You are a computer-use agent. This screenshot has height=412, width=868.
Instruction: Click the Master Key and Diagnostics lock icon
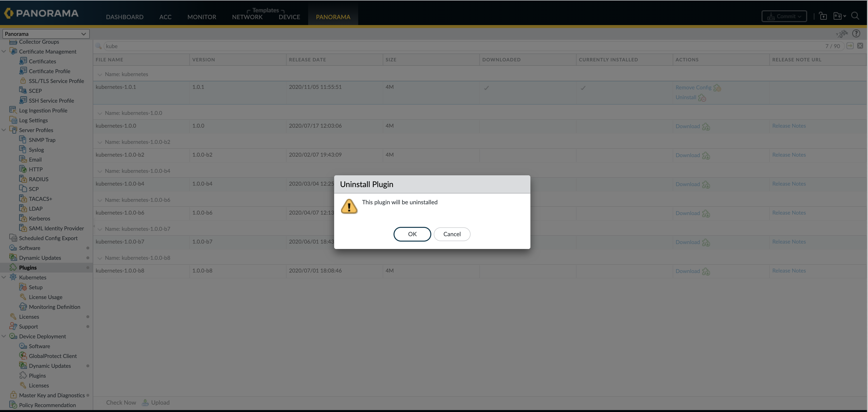(13, 395)
